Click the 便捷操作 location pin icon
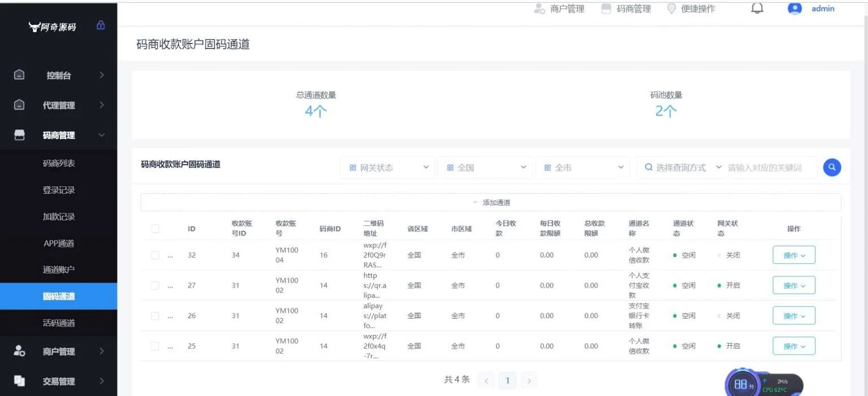The width and height of the screenshot is (868, 396). (671, 9)
